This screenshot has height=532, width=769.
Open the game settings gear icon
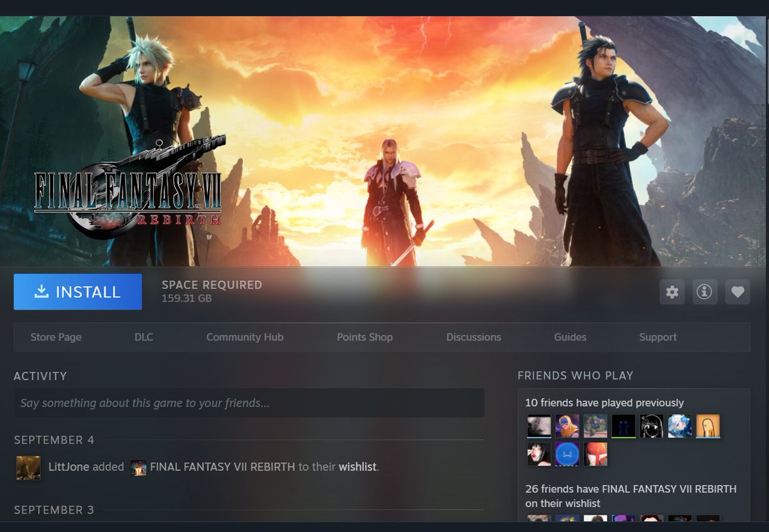point(672,292)
